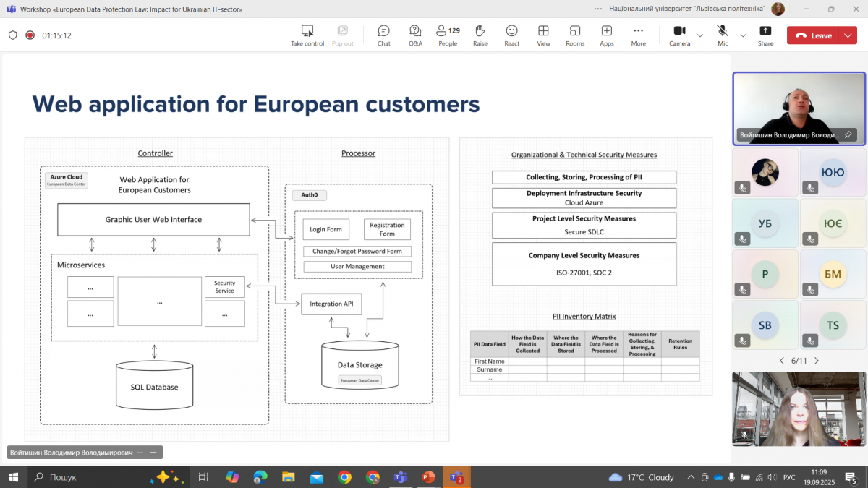868x488 pixels.
Task: Click the recording indicator icon
Action: point(30,35)
